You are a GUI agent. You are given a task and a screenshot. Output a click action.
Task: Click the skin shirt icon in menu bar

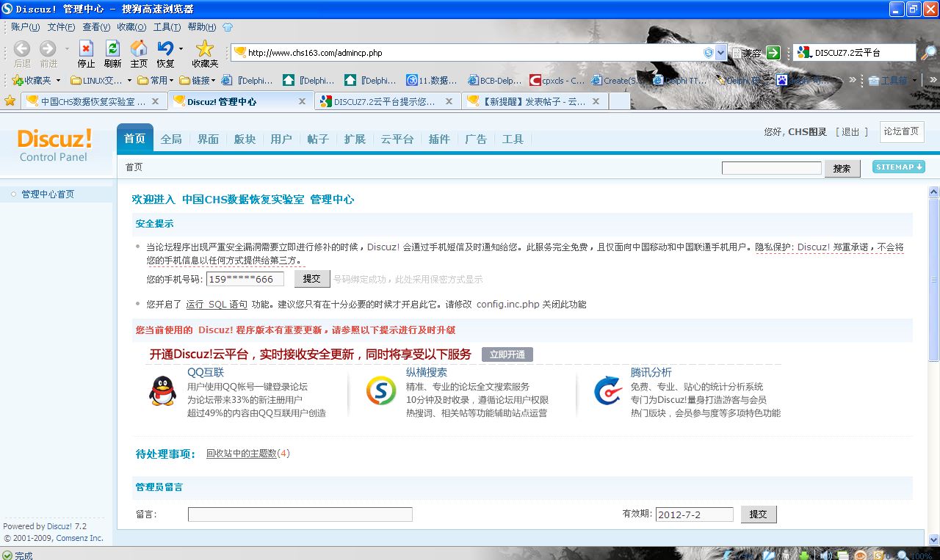tap(228, 27)
